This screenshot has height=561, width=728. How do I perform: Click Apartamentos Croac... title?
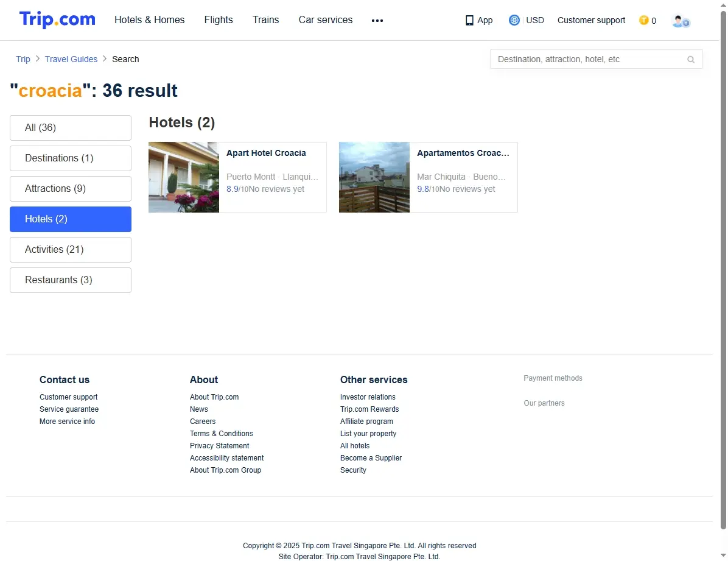coord(463,153)
